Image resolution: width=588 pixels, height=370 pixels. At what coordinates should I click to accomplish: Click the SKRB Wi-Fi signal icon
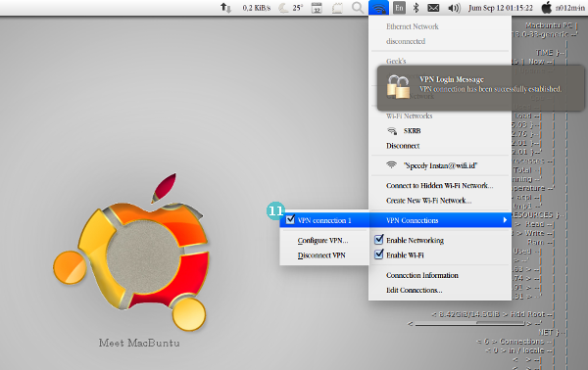tap(392, 131)
